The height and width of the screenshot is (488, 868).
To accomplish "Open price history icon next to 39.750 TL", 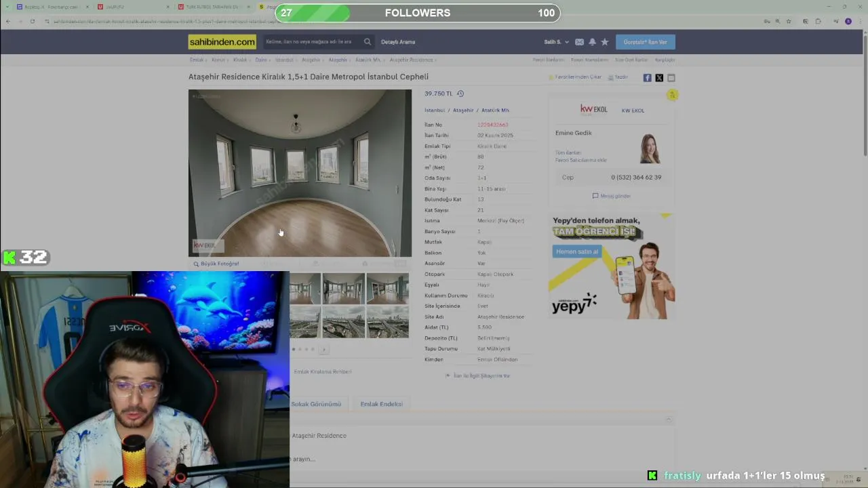I will (460, 94).
